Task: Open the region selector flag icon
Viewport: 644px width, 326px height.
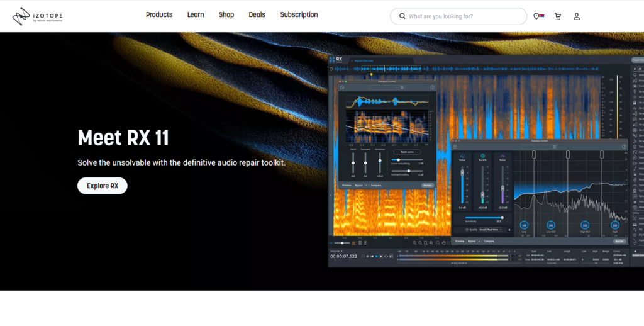Action: pos(538,16)
